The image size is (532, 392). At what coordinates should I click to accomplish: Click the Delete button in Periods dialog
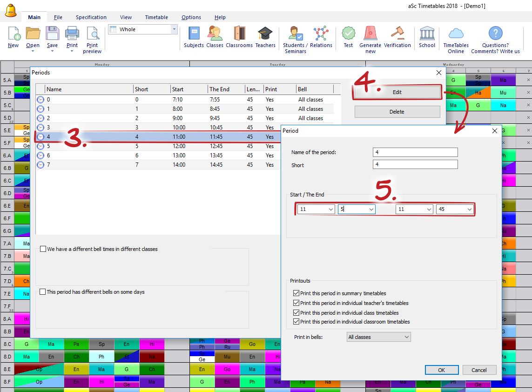tap(397, 112)
